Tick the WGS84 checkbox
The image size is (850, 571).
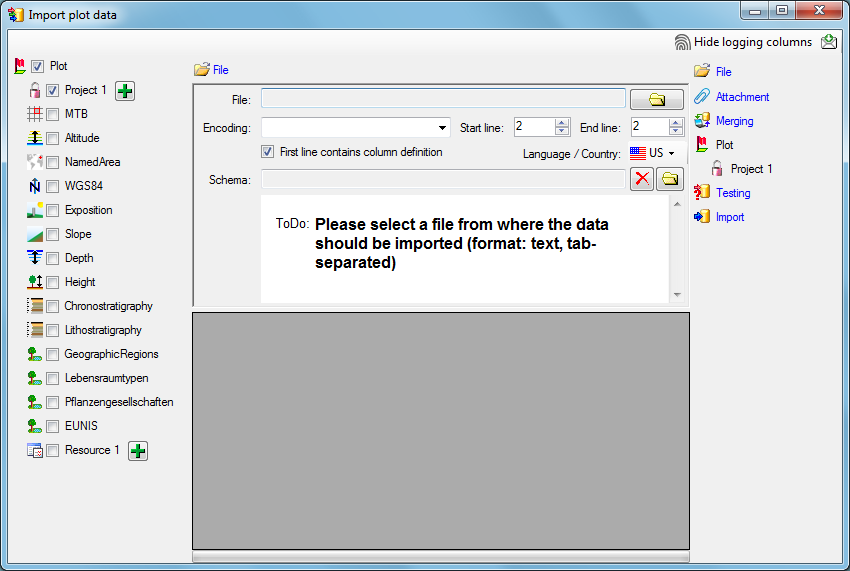pyautogui.click(x=53, y=187)
